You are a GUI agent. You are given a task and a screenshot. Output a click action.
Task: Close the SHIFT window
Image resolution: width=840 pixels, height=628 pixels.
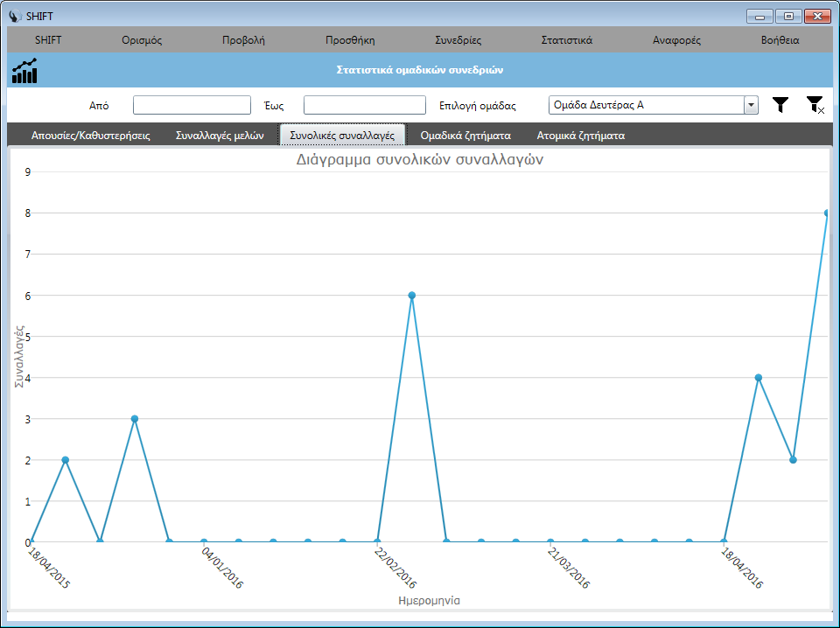coord(817,16)
